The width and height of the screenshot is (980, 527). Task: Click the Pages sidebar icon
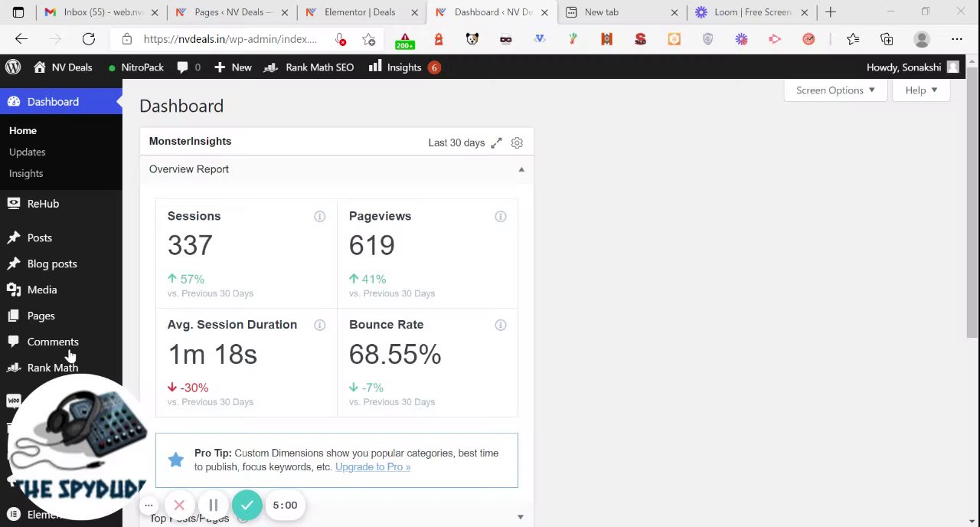[x=14, y=316]
